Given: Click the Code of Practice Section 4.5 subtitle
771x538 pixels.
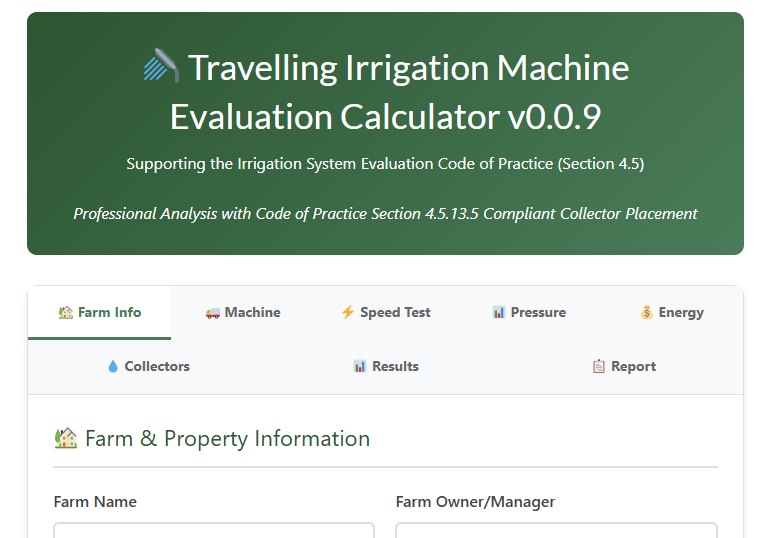Looking at the screenshot, I should pyautogui.click(x=385, y=163).
